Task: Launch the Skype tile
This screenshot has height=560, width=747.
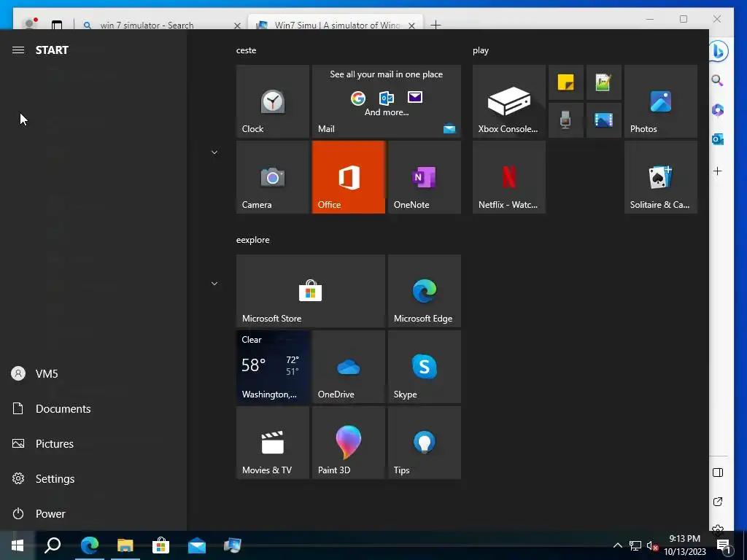Action: click(x=424, y=367)
